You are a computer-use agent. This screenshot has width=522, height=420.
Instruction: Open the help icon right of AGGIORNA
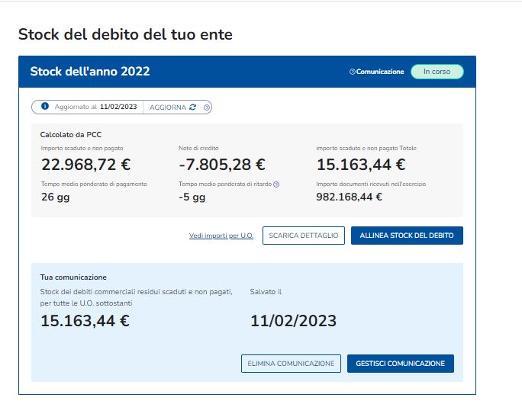tap(207, 107)
